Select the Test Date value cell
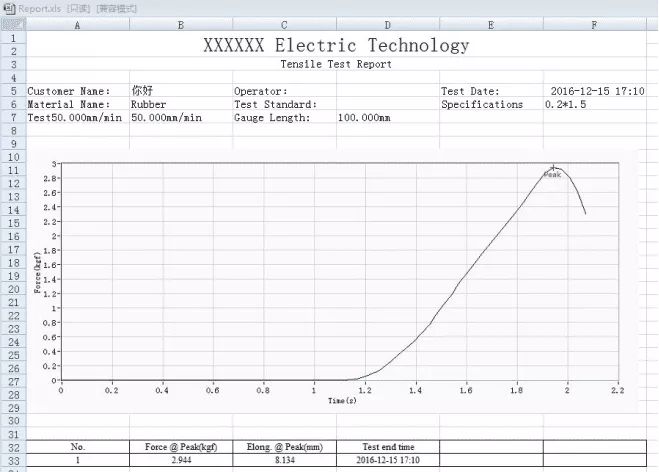The width and height of the screenshot is (659, 472). pos(596,91)
